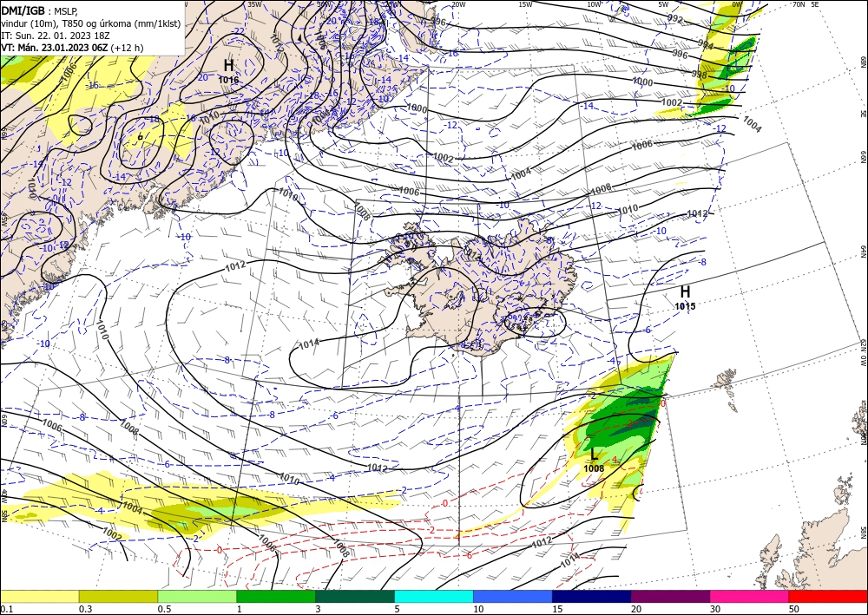The width and height of the screenshot is (868, 615).
Task: Click the light green 0.5–1 legend swatch
Action: coord(197,596)
